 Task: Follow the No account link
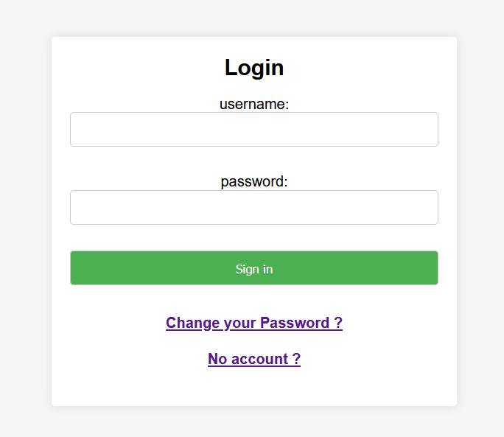[254, 359]
